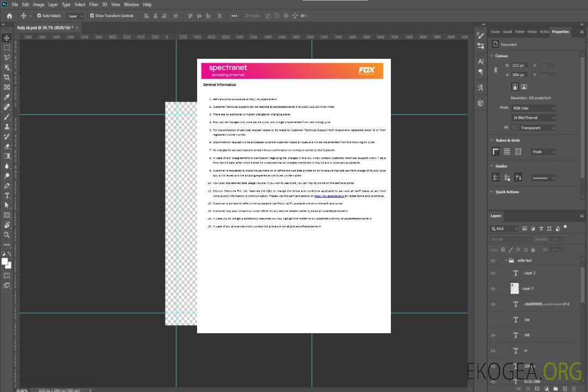Viewport: 588px width, 392px height.
Task: Select the Pen tool
Action: point(7,186)
